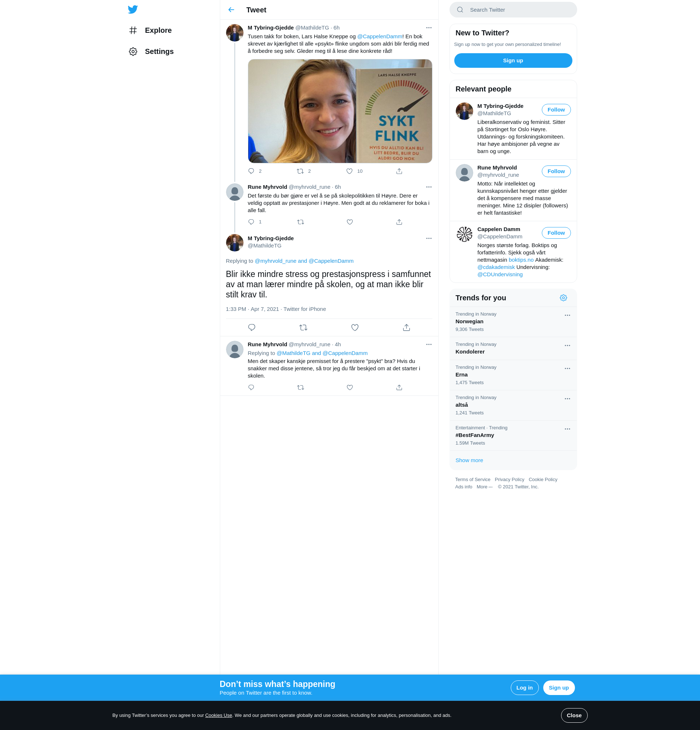Share Rune Myhrvold's 6h tweet
The image size is (700, 730).
click(x=399, y=222)
